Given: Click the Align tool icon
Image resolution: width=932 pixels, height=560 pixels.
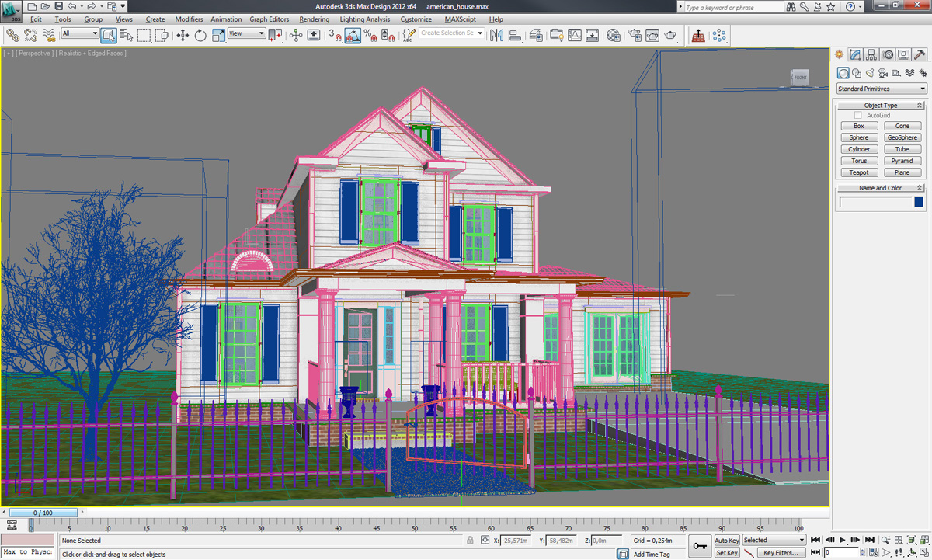Looking at the screenshot, I should pyautogui.click(x=516, y=35).
